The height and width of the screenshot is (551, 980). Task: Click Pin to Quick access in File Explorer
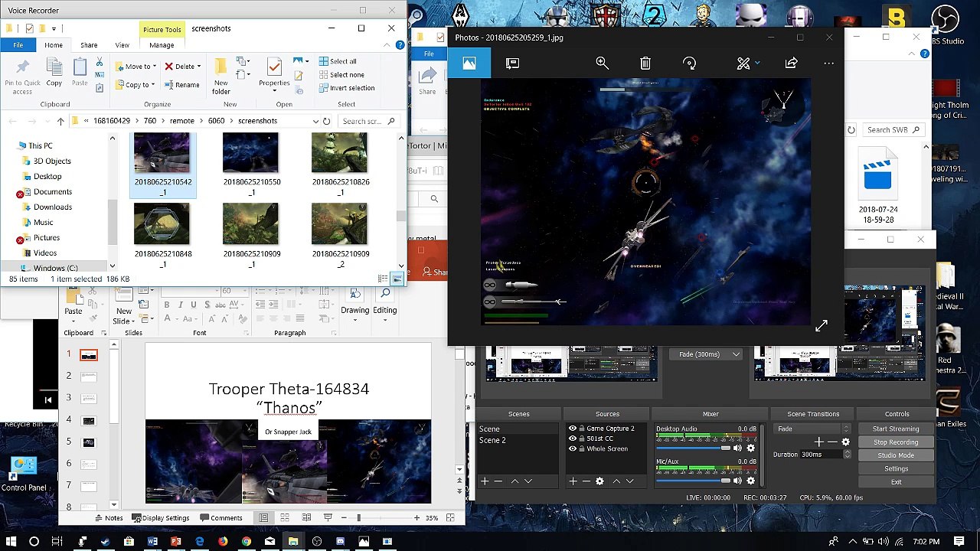click(22, 77)
